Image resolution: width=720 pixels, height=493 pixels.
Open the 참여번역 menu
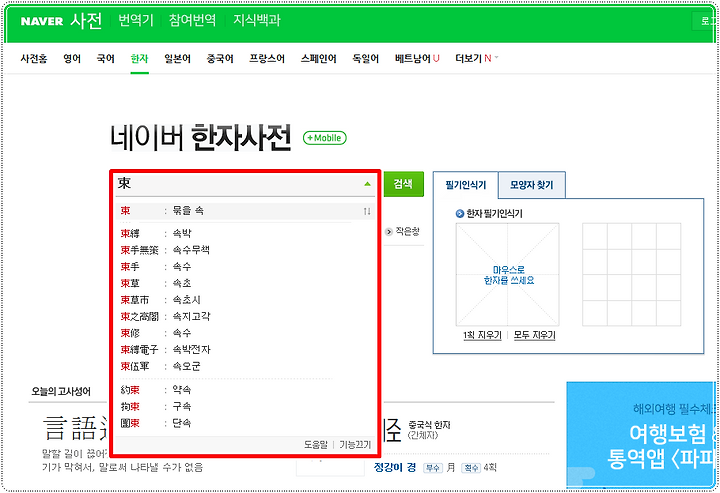coord(192,20)
